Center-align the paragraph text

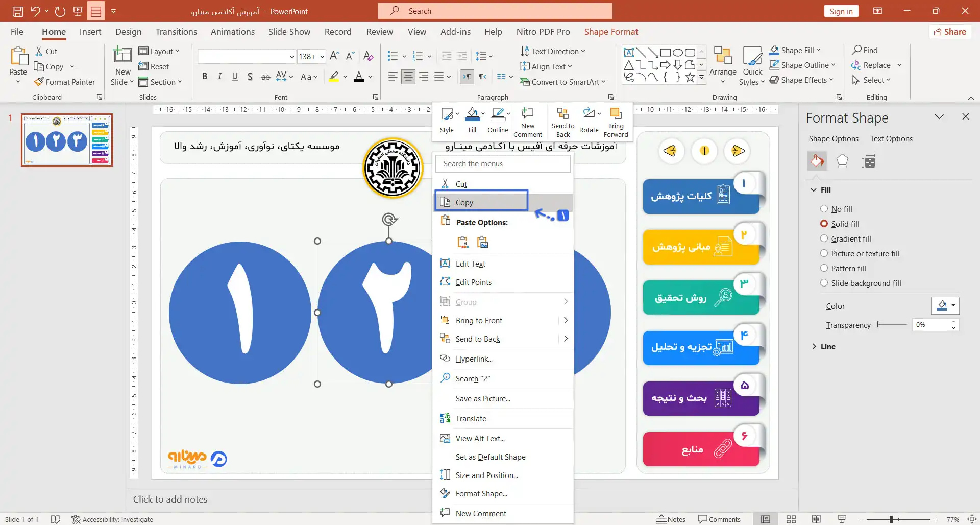coord(408,77)
